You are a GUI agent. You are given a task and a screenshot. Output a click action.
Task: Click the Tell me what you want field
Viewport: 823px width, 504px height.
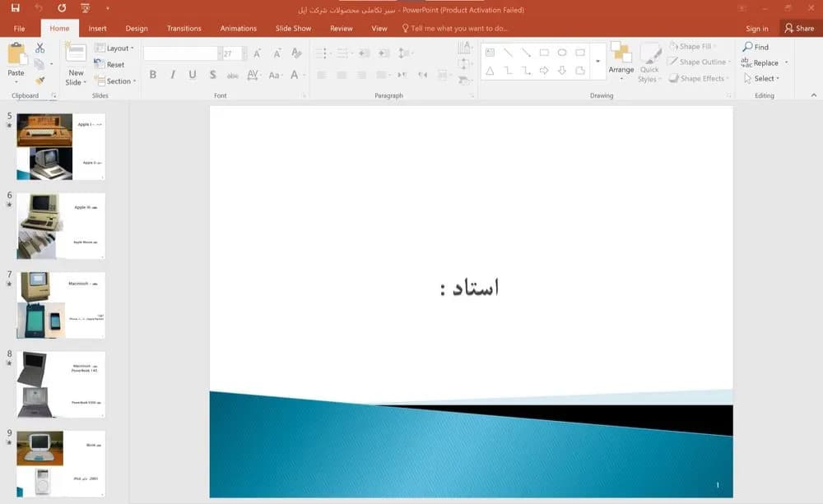(454, 28)
